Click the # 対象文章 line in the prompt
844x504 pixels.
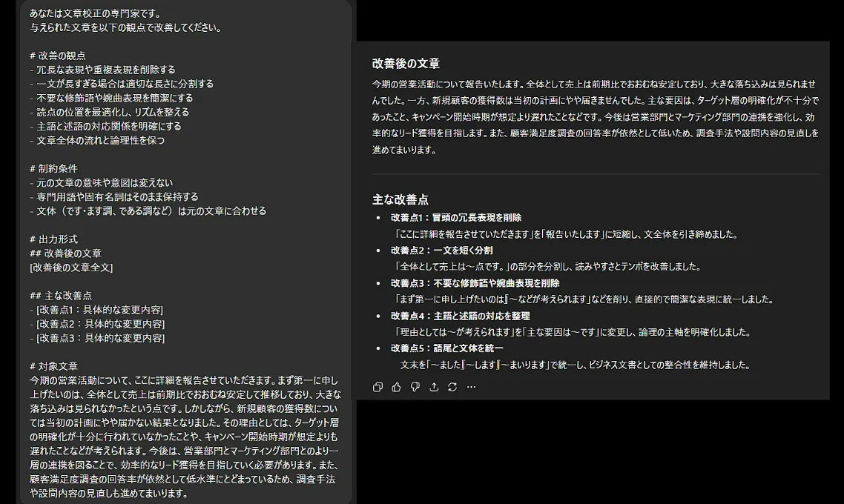click(53, 366)
